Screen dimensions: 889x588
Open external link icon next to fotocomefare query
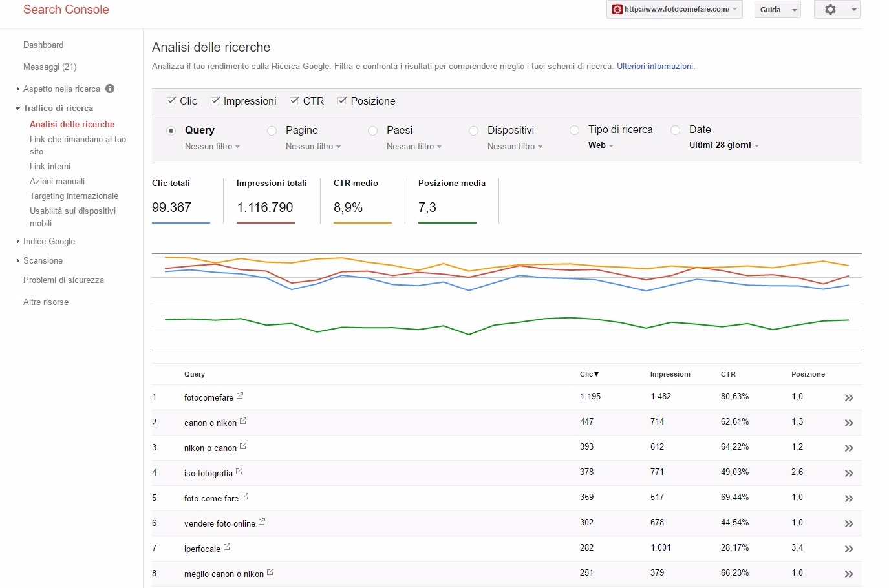pyautogui.click(x=240, y=396)
